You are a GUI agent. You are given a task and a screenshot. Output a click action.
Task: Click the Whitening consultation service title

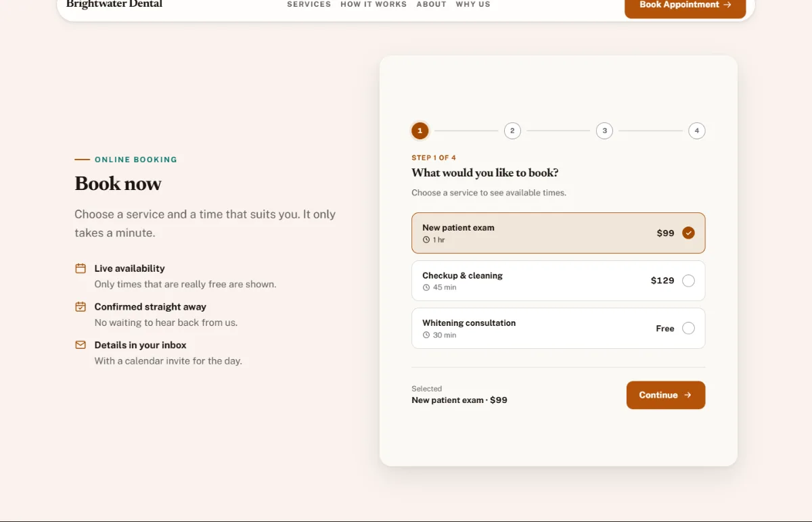click(x=469, y=323)
